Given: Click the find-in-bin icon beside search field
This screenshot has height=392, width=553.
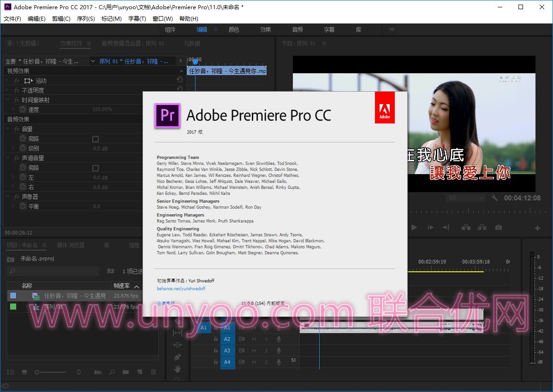Looking at the screenshot, I should pyautogui.click(x=110, y=271).
